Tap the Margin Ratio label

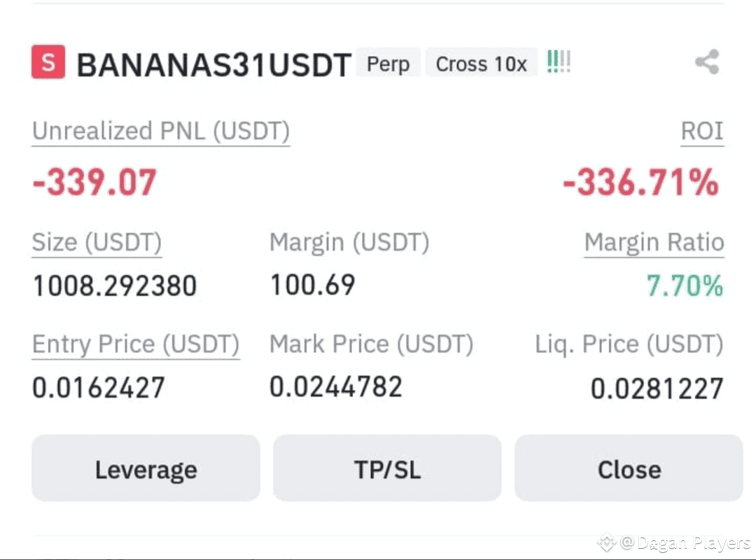[654, 242]
